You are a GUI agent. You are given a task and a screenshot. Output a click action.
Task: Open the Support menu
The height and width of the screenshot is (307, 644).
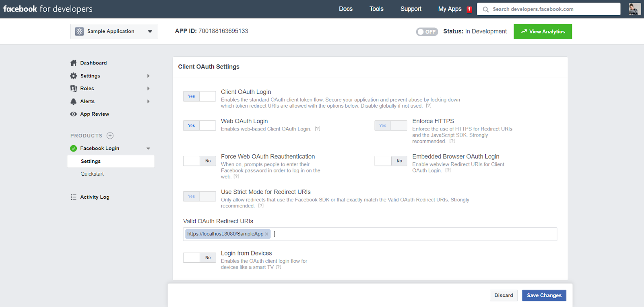pyautogui.click(x=411, y=9)
